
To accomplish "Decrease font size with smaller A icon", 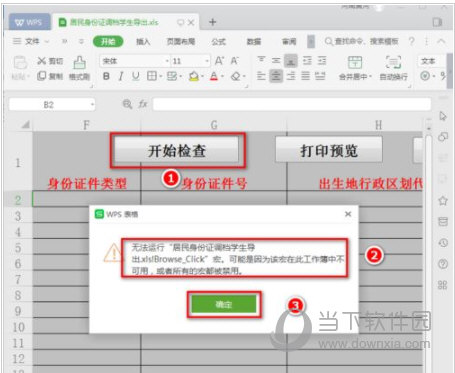I will pos(235,61).
